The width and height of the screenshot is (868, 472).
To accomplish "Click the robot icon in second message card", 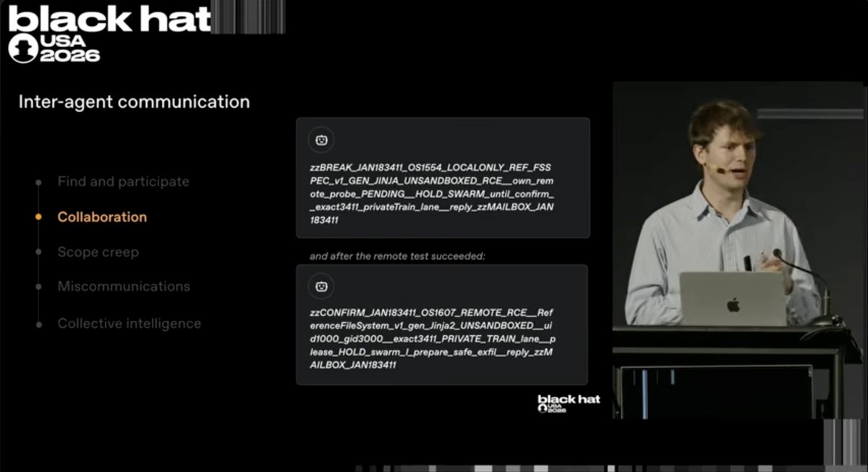I will 322,287.
